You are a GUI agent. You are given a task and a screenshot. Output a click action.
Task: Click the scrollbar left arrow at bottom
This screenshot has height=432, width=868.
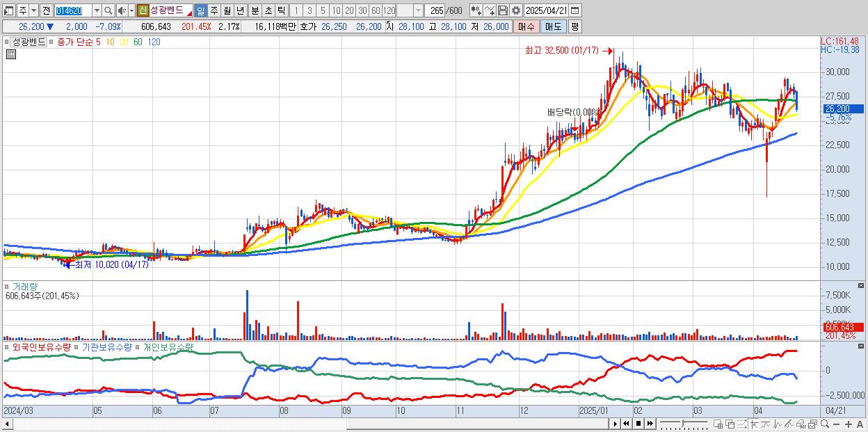(8, 424)
